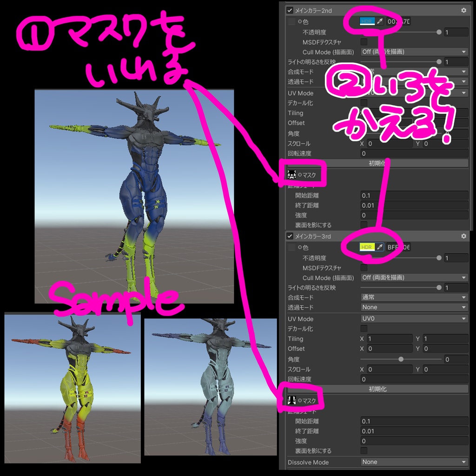This screenshot has height=476, width=476.
Task: Adjust 角度 slider handle in メインカラー3rd
Action: (401, 359)
